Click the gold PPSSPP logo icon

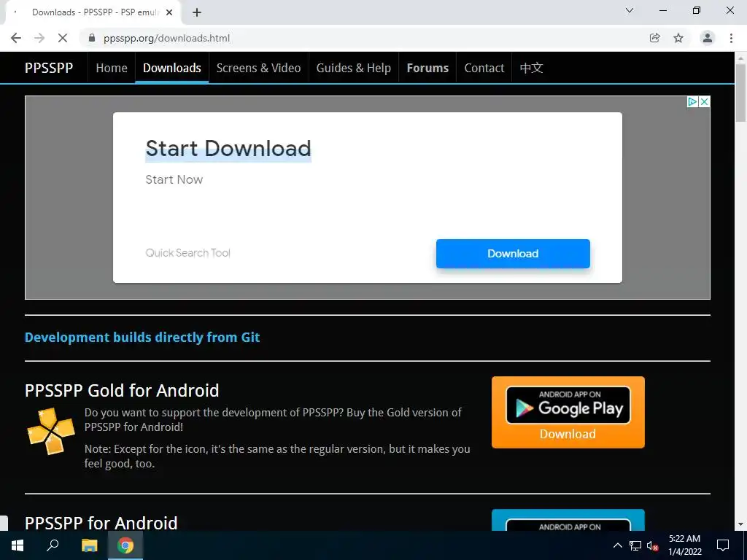[x=51, y=430]
